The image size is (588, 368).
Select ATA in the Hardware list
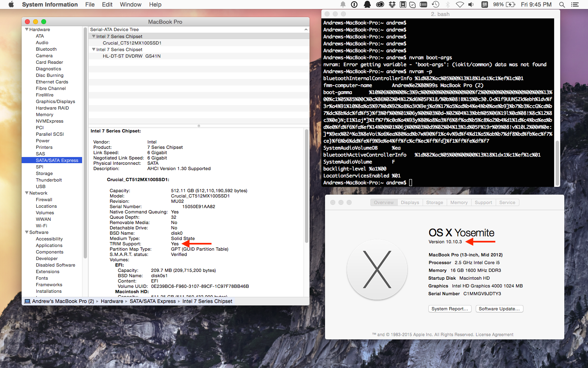(x=40, y=36)
